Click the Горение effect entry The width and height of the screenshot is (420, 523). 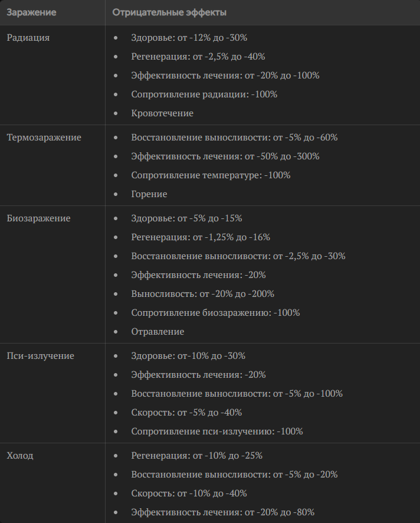[149, 194]
